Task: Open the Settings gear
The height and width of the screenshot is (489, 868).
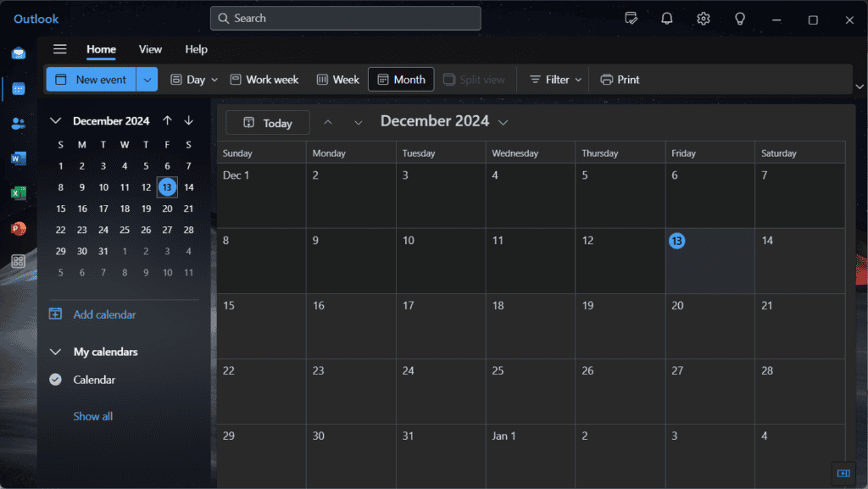Action: point(703,19)
